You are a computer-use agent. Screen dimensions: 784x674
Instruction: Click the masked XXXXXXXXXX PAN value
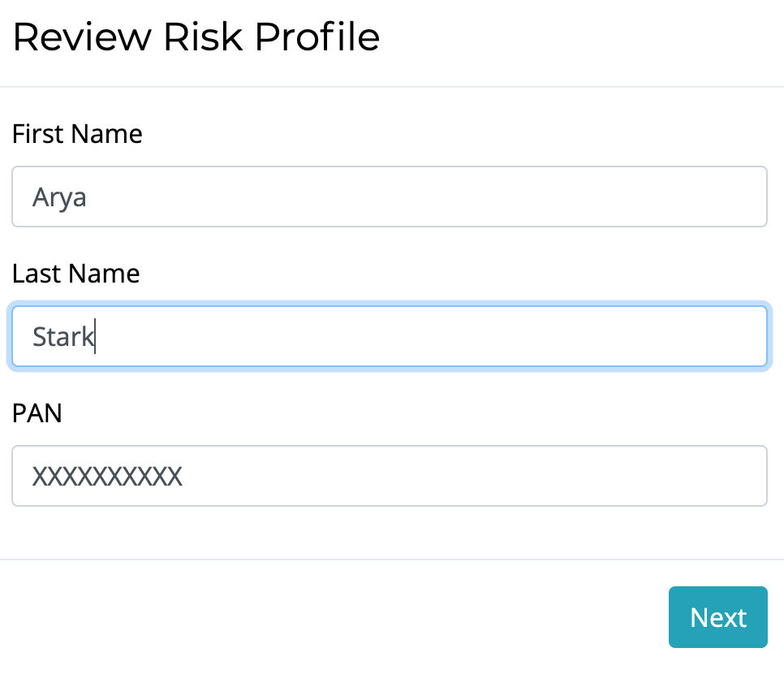tap(107, 476)
